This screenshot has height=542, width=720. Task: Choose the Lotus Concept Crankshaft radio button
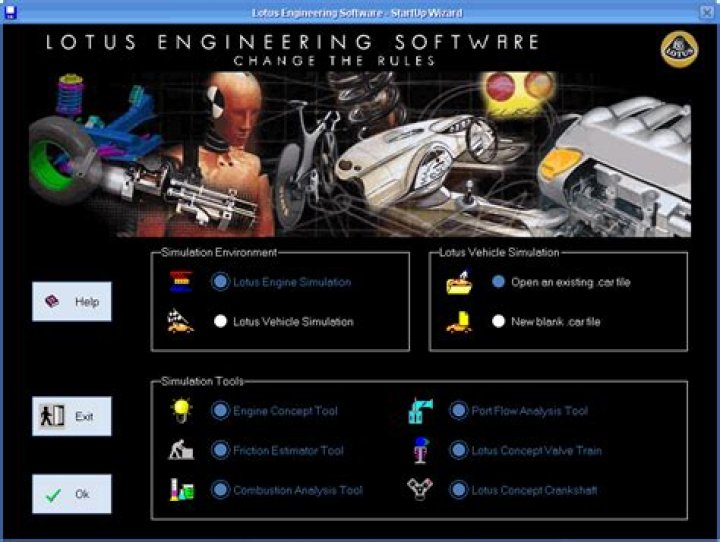459,490
